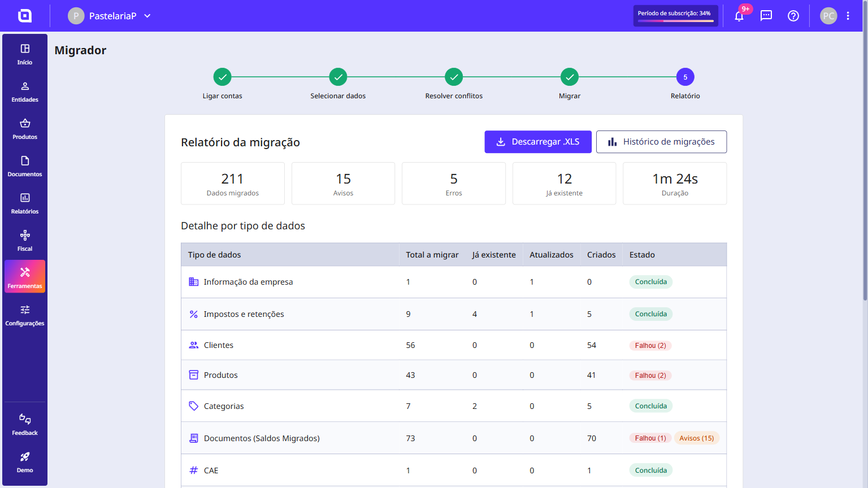The height and width of the screenshot is (488, 868).
Task: Click the Documentos (Saldos Migrados) row label
Action: (262, 438)
